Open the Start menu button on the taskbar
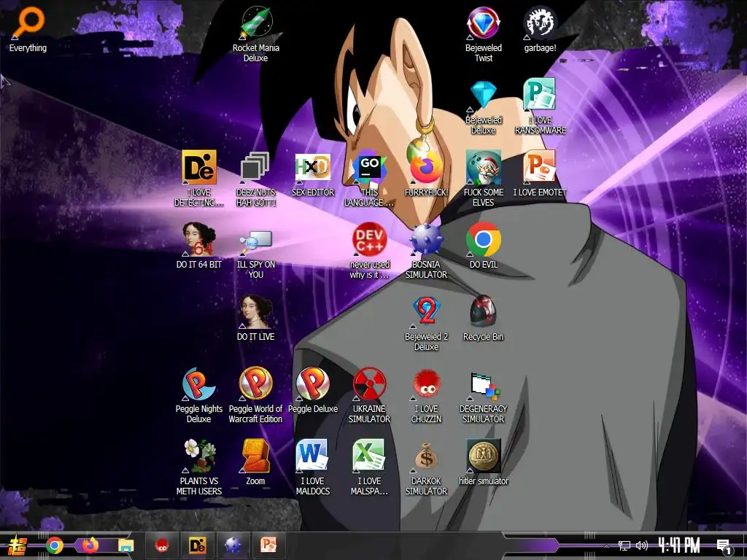The height and width of the screenshot is (560, 747). (x=18, y=545)
